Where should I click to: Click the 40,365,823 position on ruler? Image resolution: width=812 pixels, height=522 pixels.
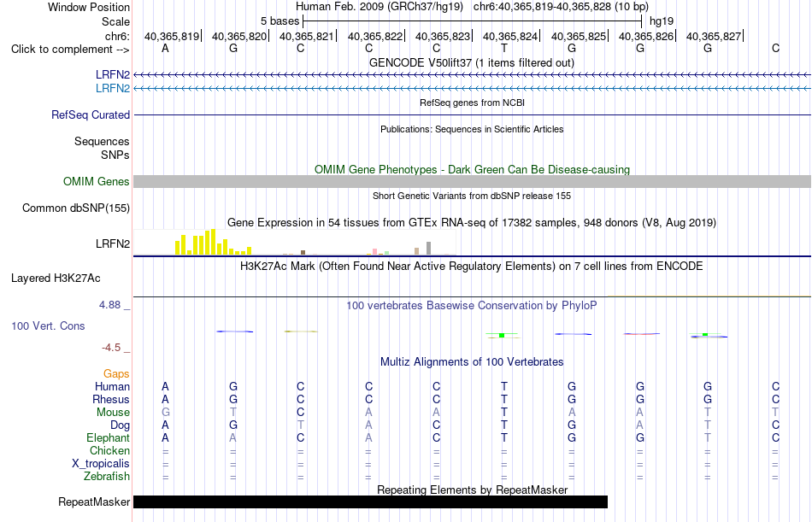tap(442, 36)
